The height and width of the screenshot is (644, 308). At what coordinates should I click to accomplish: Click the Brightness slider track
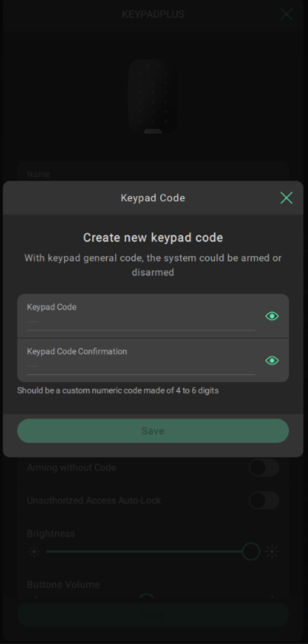tap(152, 552)
